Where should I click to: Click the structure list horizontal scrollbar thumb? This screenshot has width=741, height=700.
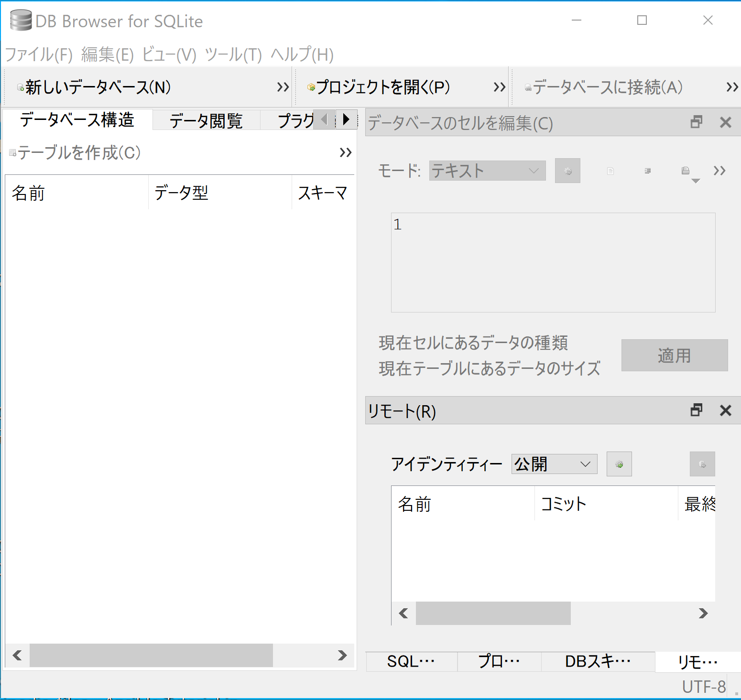click(151, 655)
